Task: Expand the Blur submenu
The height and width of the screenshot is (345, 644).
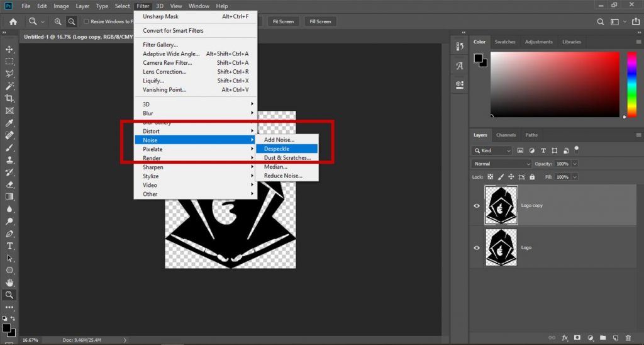Action: tap(196, 113)
